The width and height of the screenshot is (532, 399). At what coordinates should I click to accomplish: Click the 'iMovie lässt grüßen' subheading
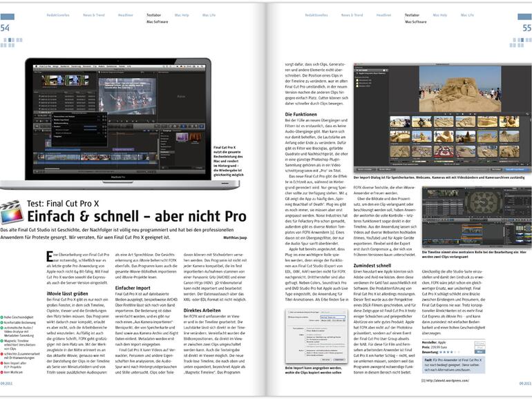coord(67,293)
